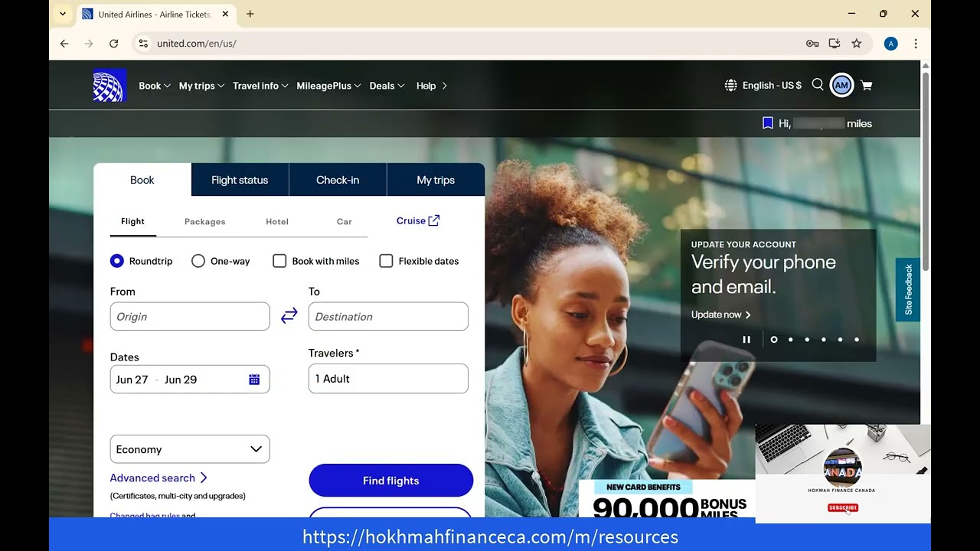Expand the Book navigation menu
This screenshot has height=551, width=980.
[155, 86]
